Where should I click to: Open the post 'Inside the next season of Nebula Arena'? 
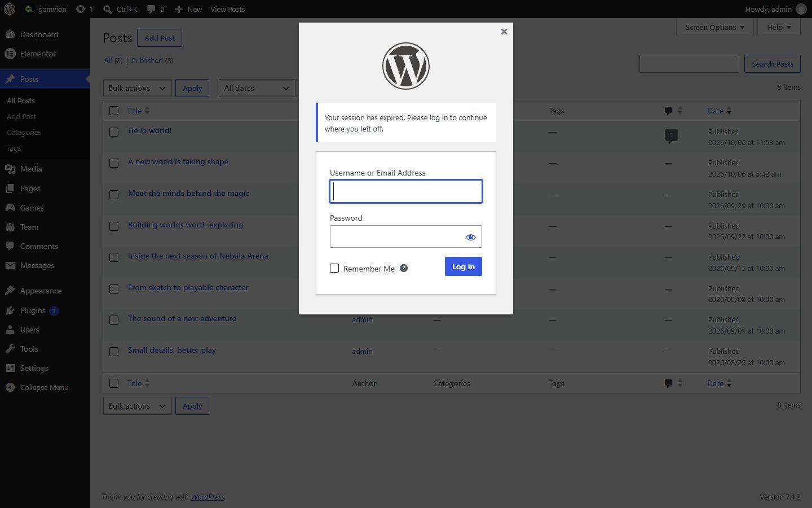[x=198, y=256]
